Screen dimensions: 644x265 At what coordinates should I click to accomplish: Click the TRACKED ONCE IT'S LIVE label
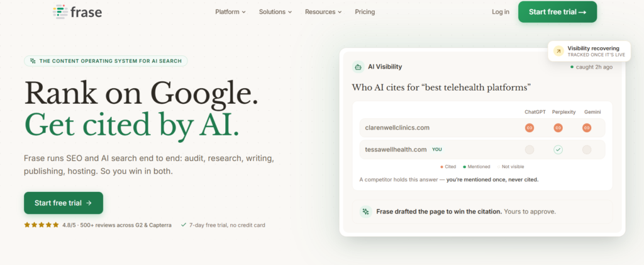pyautogui.click(x=596, y=55)
